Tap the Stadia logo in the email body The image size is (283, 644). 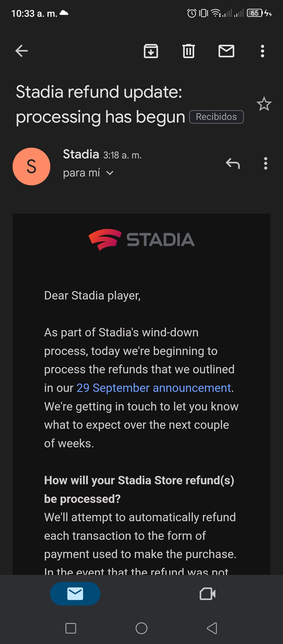(x=141, y=240)
